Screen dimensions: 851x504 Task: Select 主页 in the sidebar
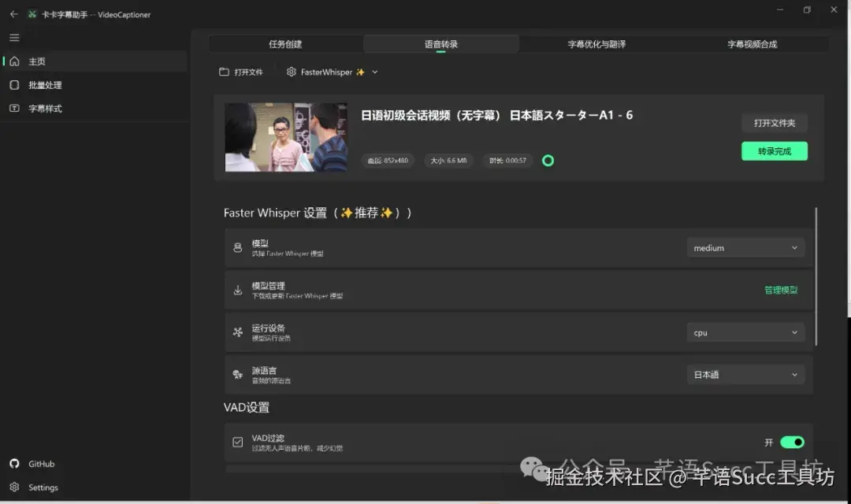35,61
